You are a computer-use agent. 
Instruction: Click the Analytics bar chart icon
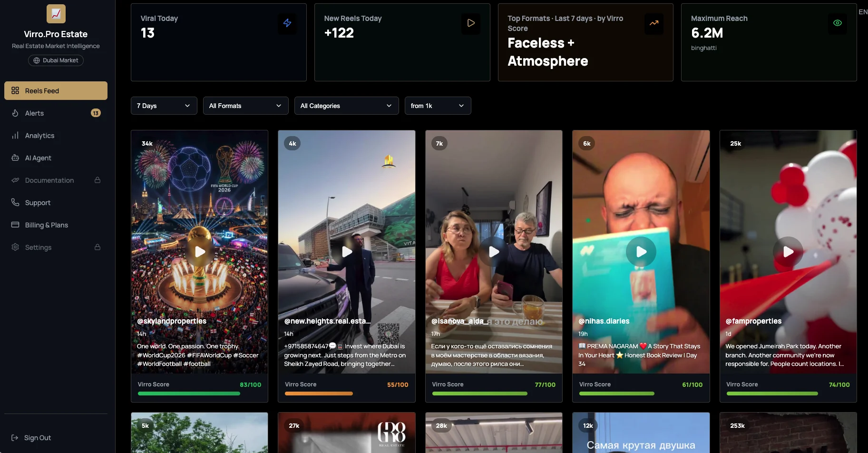[x=15, y=136]
